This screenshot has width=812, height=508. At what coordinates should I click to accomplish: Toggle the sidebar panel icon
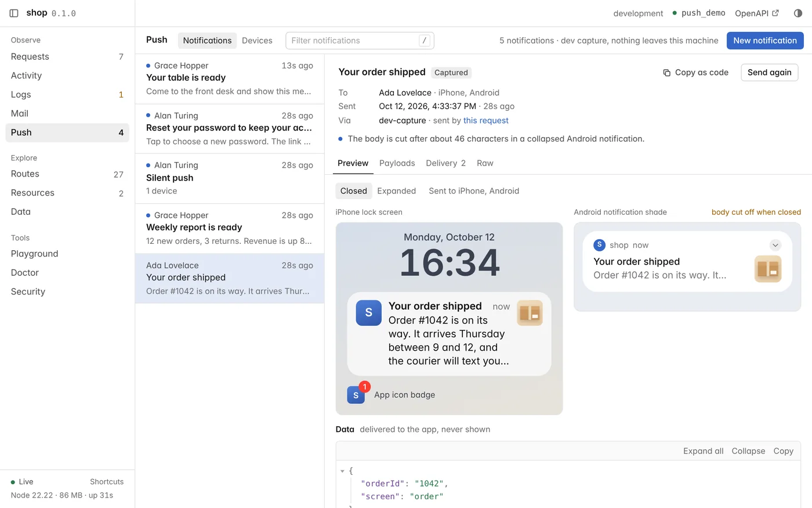[x=14, y=13]
